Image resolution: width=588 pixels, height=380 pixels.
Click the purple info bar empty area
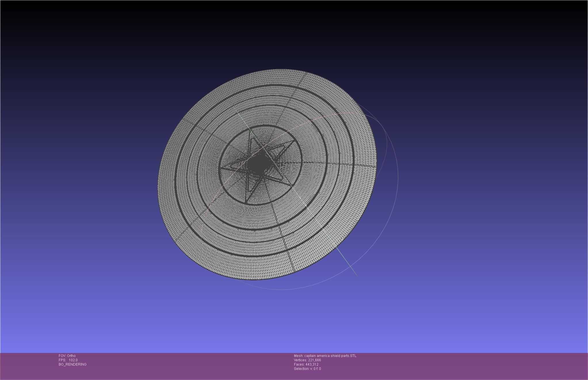(460, 366)
